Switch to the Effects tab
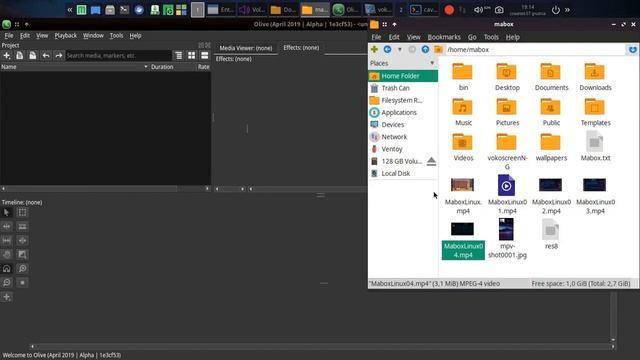This screenshot has height=360, width=640. [301, 48]
